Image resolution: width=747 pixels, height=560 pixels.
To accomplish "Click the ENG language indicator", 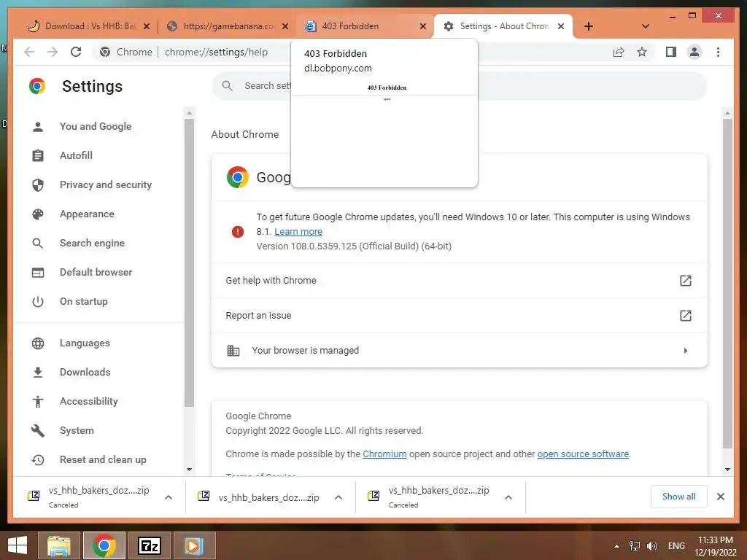I will [x=676, y=546].
